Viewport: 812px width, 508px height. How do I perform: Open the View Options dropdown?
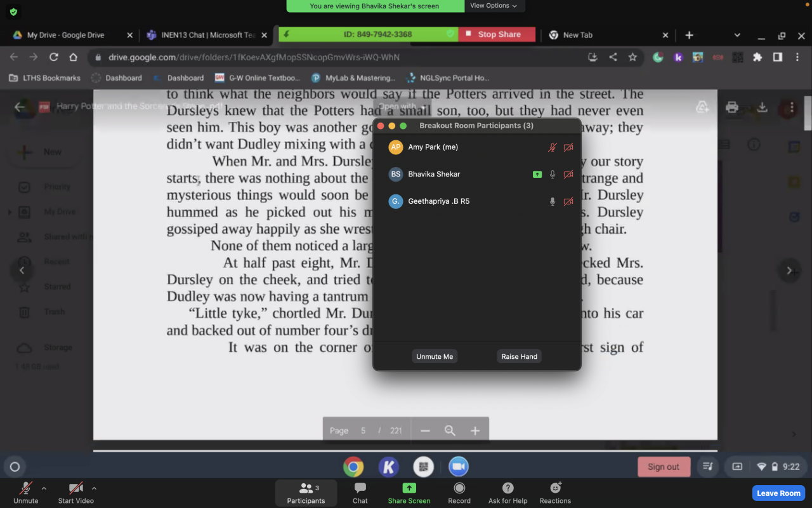tap(493, 6)
